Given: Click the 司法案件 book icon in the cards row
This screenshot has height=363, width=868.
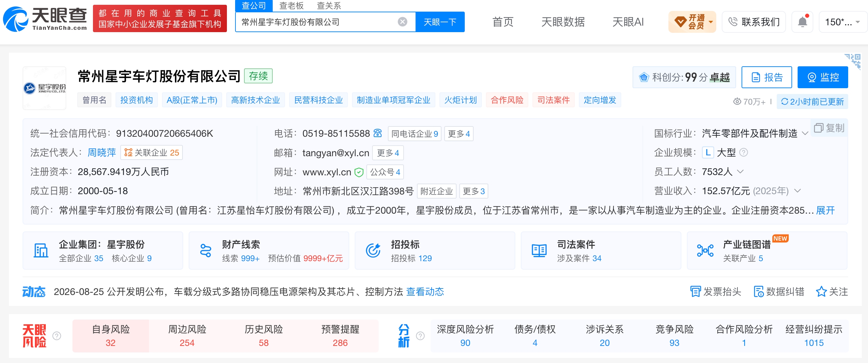Looking at the screenshot, I should (539, 251).
